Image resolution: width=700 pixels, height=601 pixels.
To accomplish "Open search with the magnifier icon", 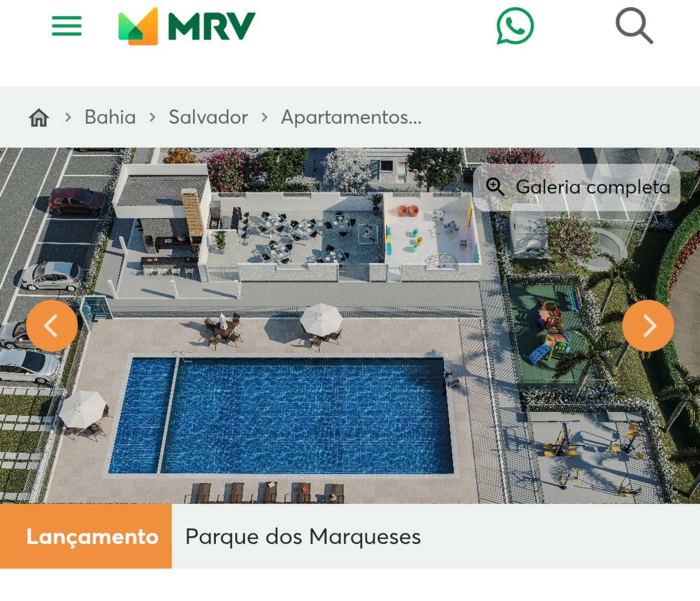I will [x=634, y=26].
